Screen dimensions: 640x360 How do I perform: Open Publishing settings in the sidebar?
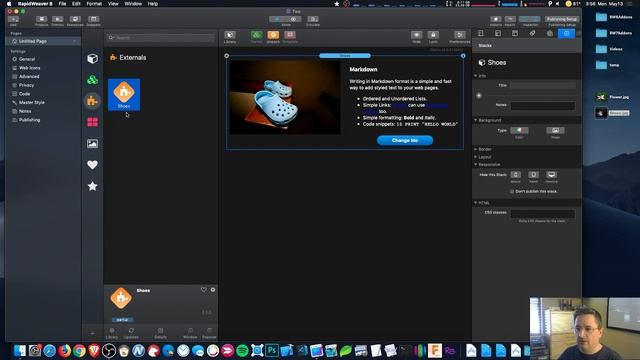[29, 120]
